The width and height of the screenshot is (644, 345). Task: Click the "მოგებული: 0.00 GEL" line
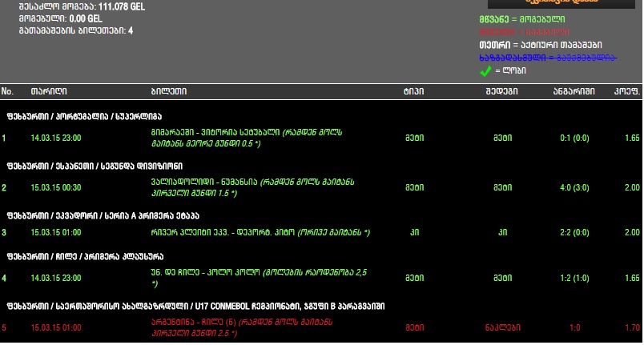point(61,19)
